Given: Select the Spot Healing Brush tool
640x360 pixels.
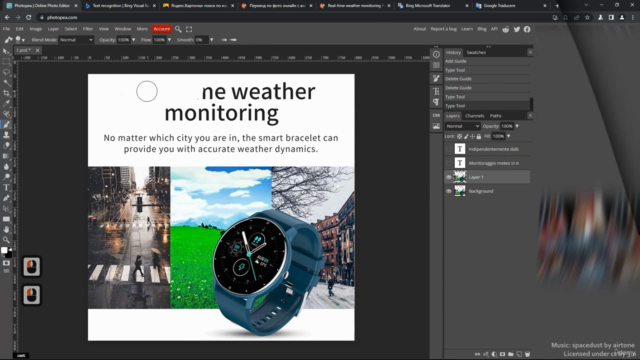Looking at the screenshot, I should 6,114.
